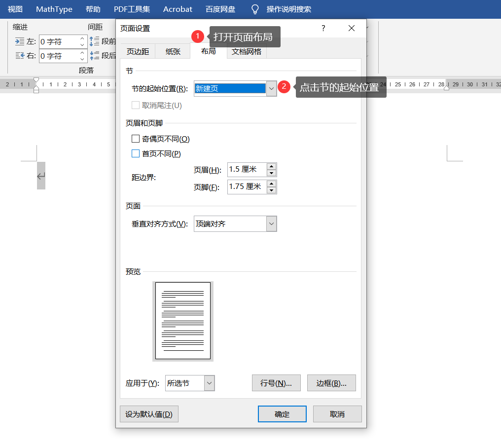Enable 首页不同 checkbox
The width and height of the screenshot is (501, 448).
(x=136, y=153)
